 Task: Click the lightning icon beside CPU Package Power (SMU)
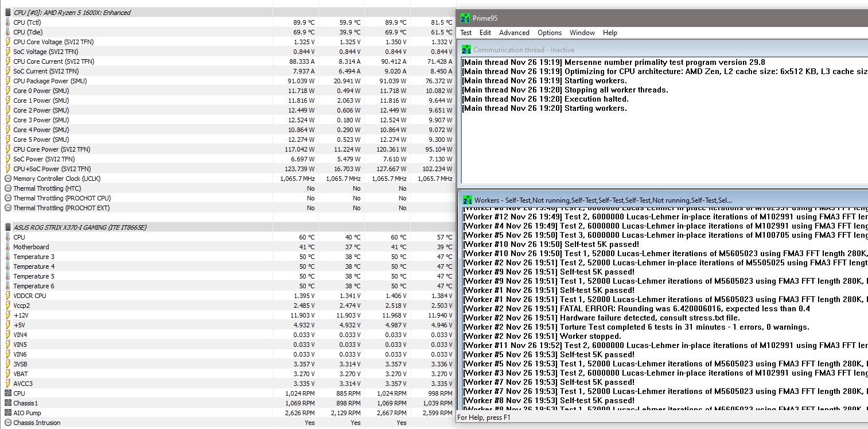[x=7, y=80]
